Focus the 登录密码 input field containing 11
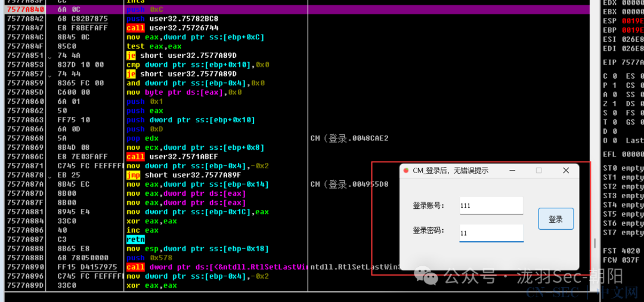 pos(491,233)
